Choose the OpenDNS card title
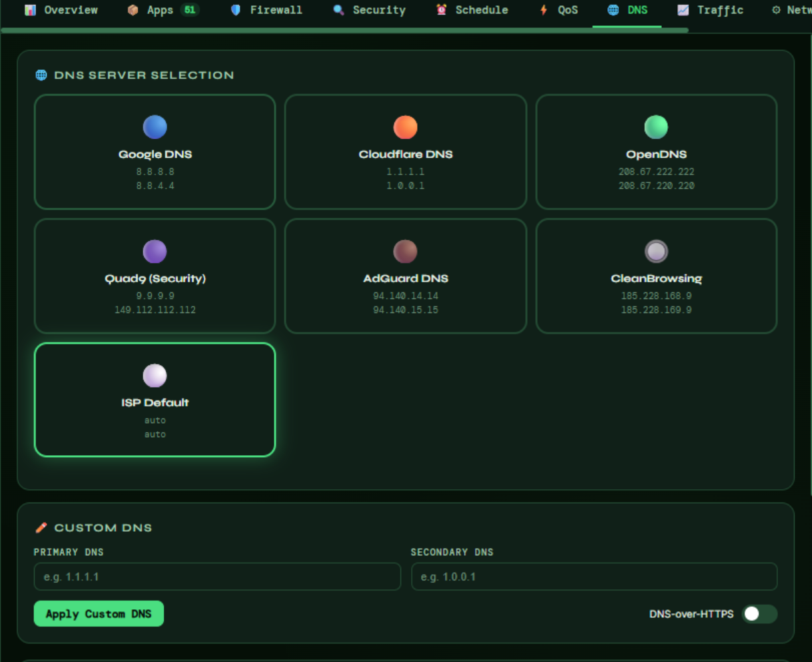812x662 pixels. coord(657,154)
